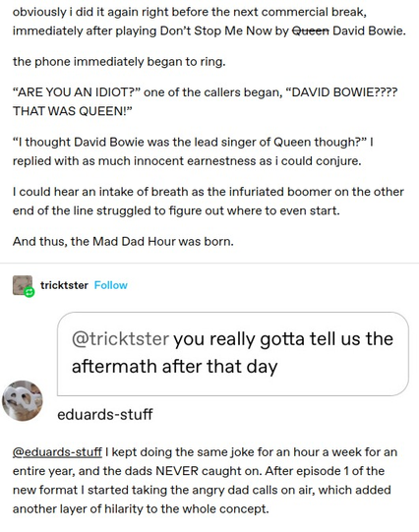
Task: Click the 'I thought David Bowie was the lead singer' line
Action: (193, 142)
